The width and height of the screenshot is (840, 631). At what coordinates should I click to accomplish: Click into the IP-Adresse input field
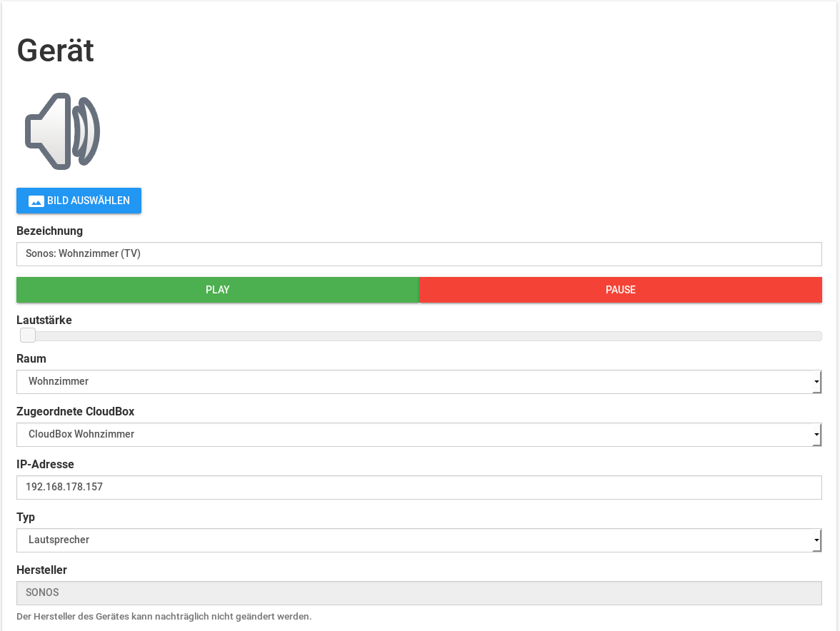[x=419, y=488]
